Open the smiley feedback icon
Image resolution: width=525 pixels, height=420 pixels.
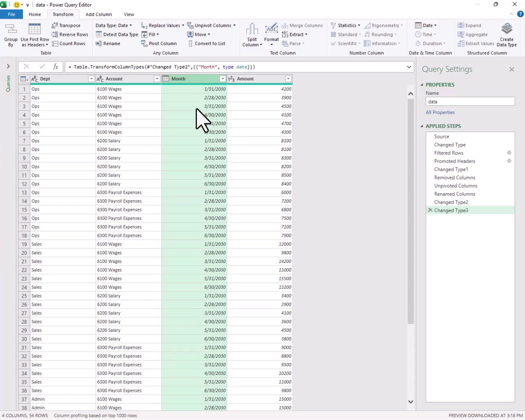pos(17,5)
